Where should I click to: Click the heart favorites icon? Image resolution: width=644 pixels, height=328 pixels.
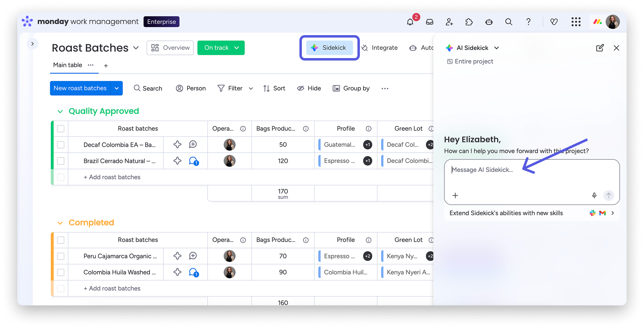[554, 22]
